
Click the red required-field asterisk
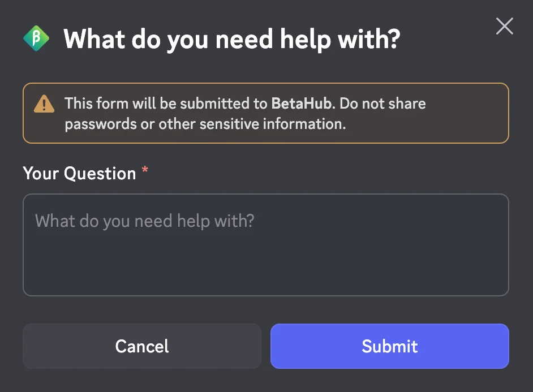tap(145, 171)
